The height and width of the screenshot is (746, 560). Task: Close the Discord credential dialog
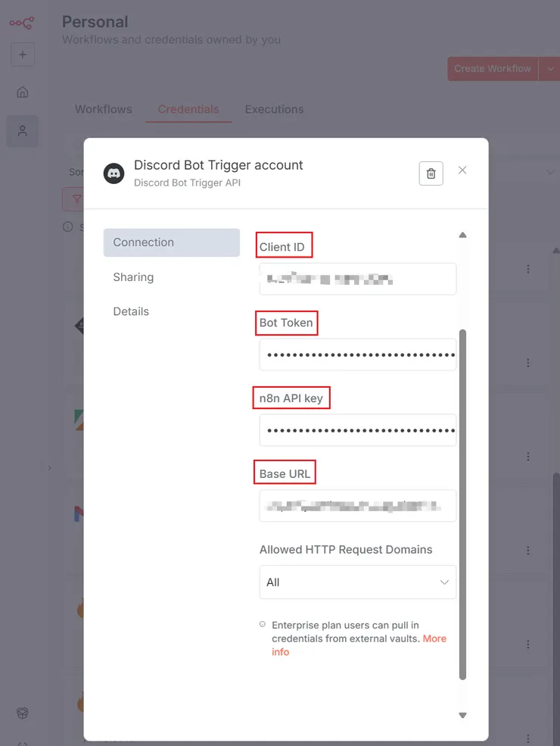(462, 170)
